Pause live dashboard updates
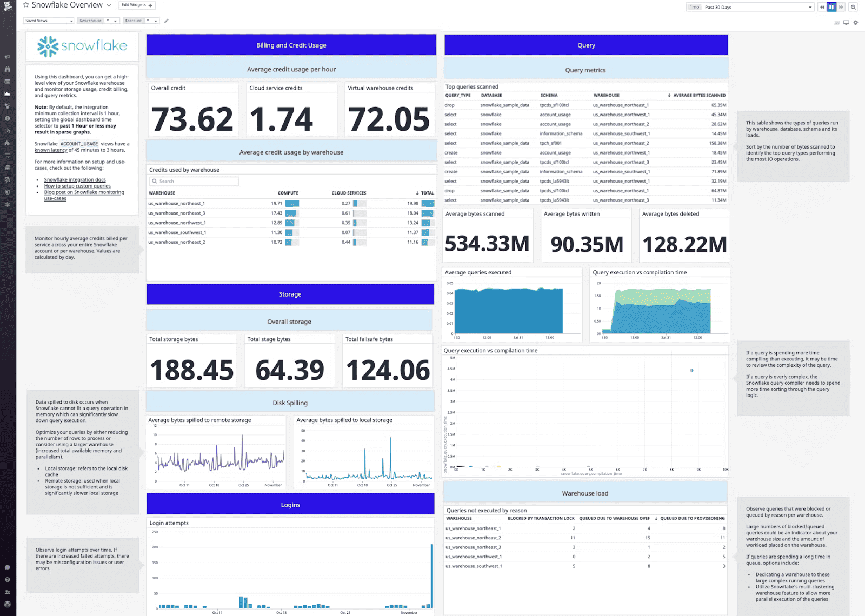This screenshot has height=616, width=865. pos(831,7)
